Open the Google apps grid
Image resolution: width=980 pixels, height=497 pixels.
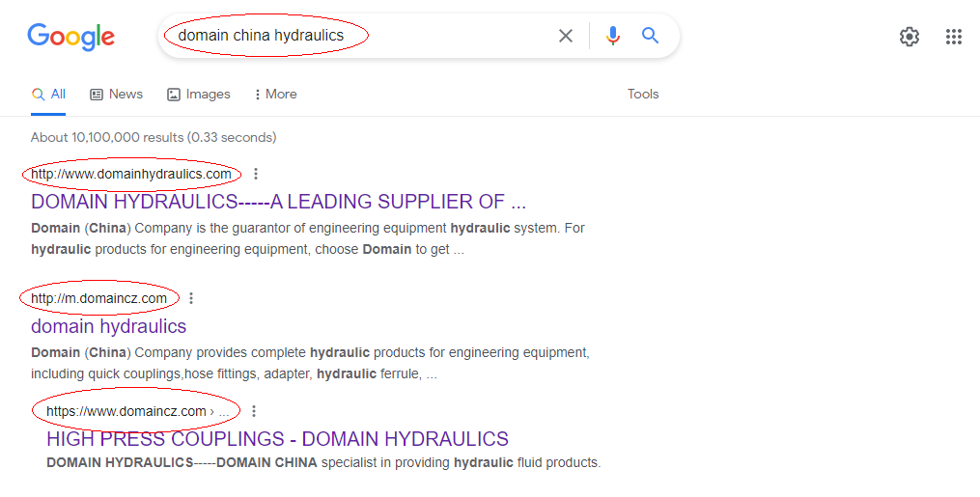[954, 37]
